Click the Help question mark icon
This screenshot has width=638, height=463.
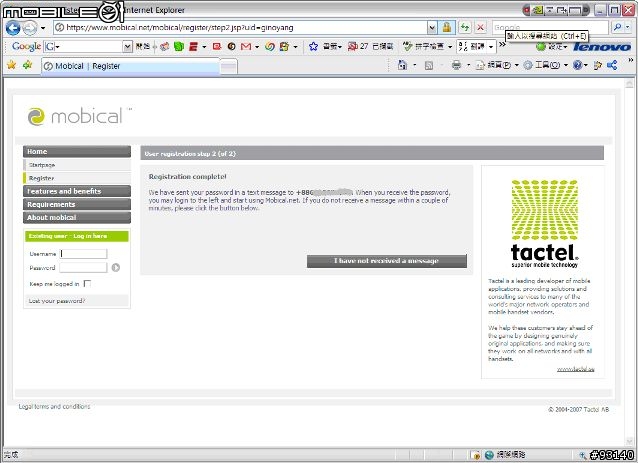pyautogui.click(x=577, y=65)
